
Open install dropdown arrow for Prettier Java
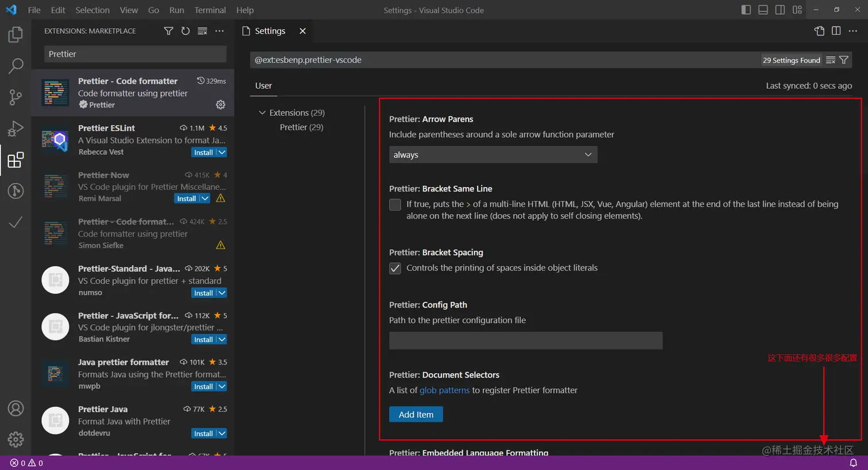[222, 433]
